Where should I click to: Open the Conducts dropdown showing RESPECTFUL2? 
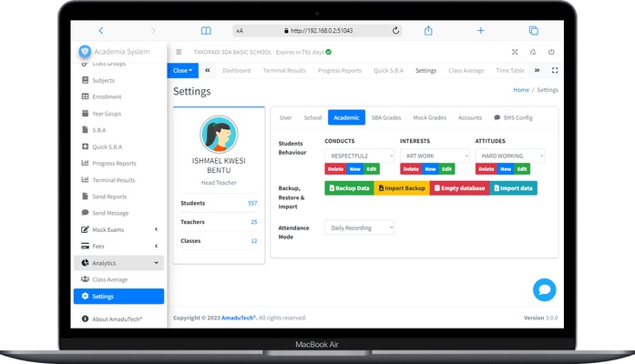[359, 156]
